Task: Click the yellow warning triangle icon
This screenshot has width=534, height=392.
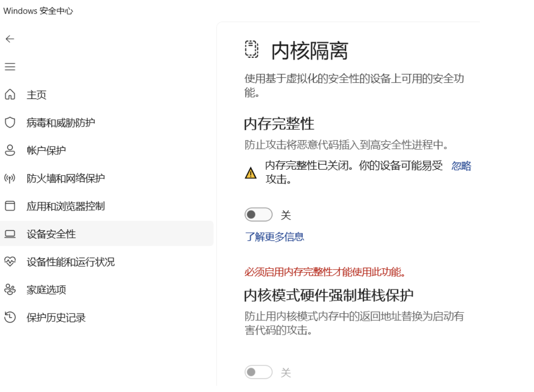Action: pyautogui.click(x=251, y=173)
